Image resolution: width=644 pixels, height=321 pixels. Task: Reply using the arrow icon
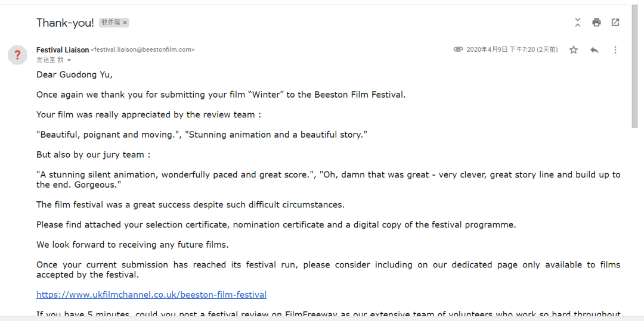(594, 50)
